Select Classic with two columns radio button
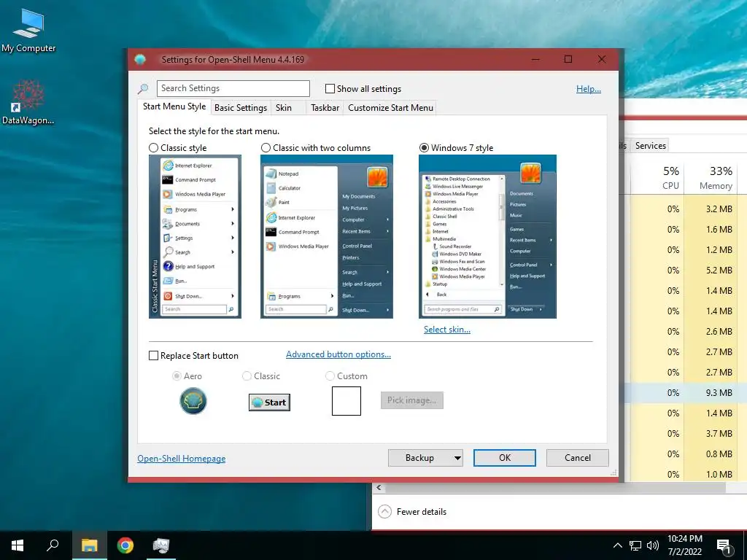The width and height of the screenshot is (747, 560). point(266,148)
